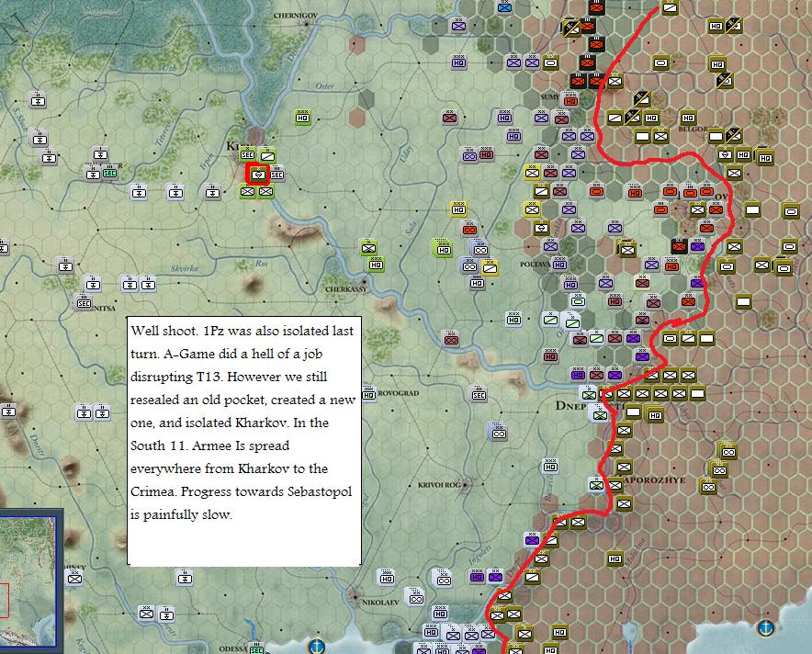
Task: Click the NIKOLAEV city label
Action: pos(380,603)
